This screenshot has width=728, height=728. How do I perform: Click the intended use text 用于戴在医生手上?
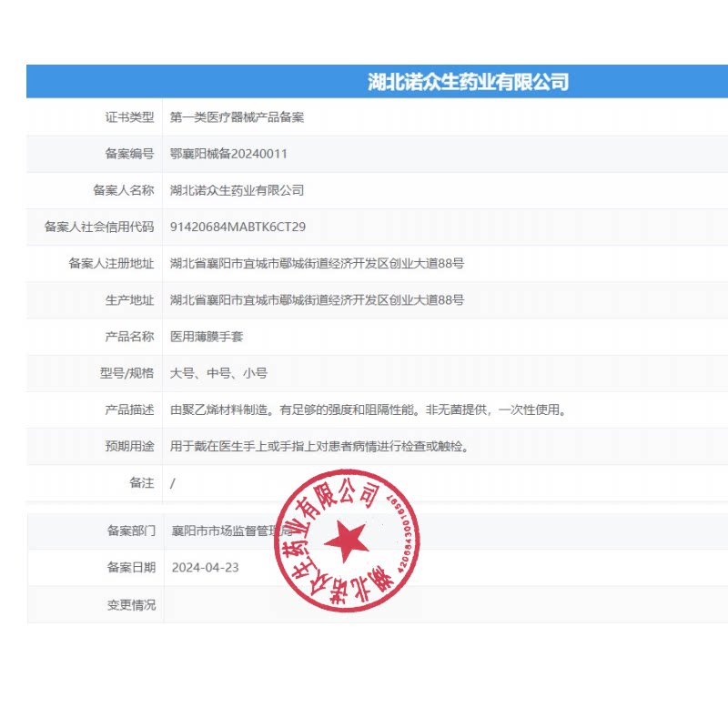click(319, 446)
